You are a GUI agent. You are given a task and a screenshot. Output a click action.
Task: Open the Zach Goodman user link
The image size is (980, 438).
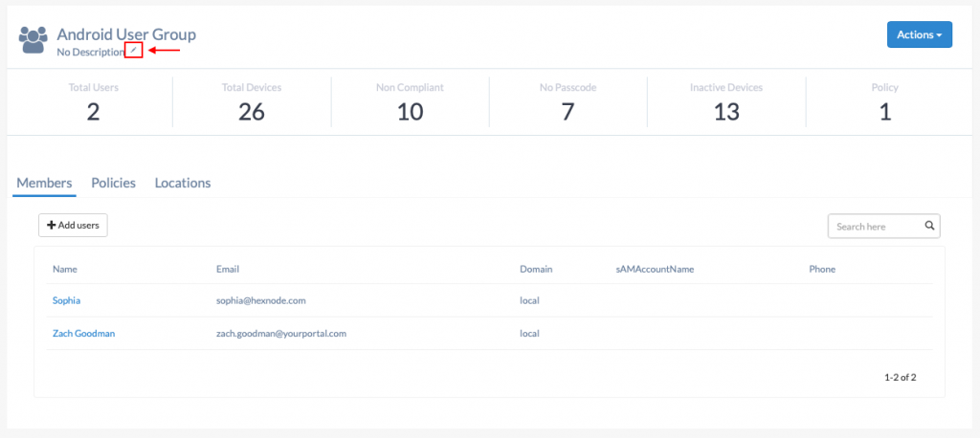[x=84, y=334]
